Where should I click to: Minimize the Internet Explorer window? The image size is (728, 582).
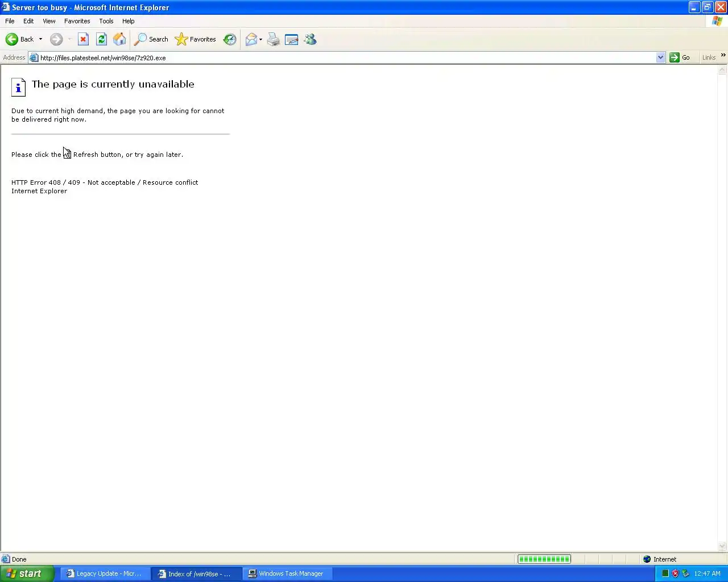(x=694, y=7)
